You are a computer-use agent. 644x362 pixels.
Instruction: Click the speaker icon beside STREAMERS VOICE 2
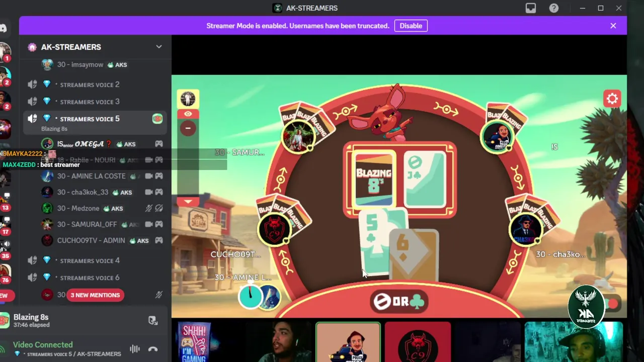click(32, 84)
